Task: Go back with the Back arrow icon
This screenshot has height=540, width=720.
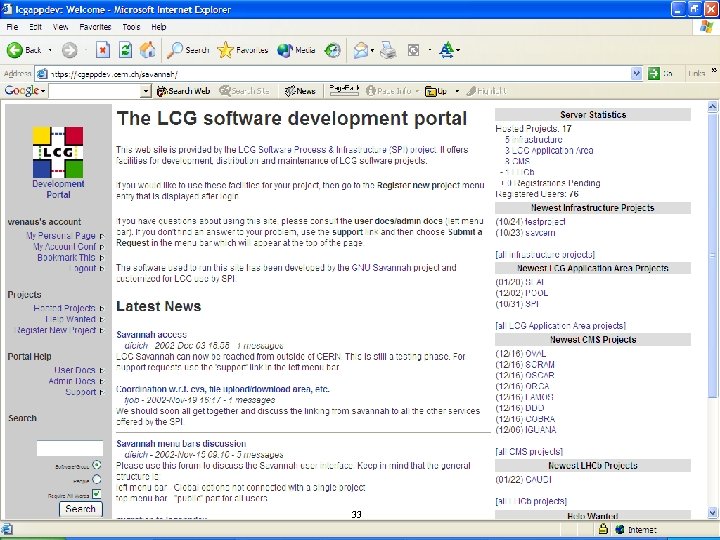Action: pyautogui.click(x=15, y=50)
